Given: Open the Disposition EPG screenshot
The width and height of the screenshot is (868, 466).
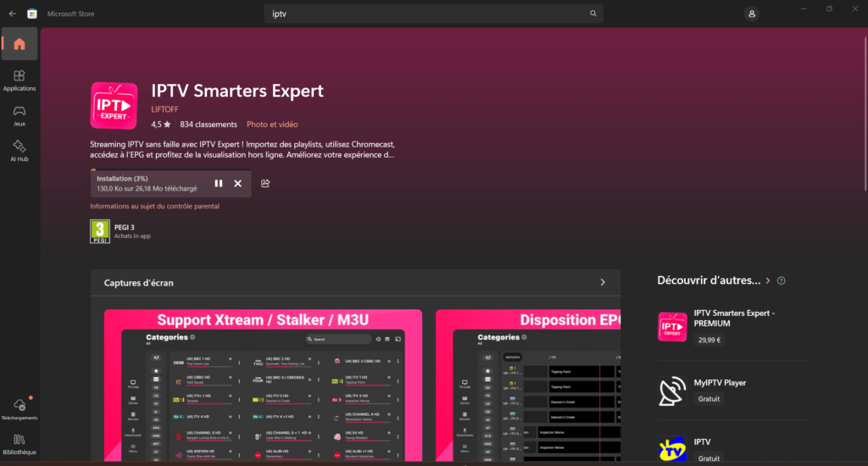Looking at the screenshot, I should [x=528, y=386].
